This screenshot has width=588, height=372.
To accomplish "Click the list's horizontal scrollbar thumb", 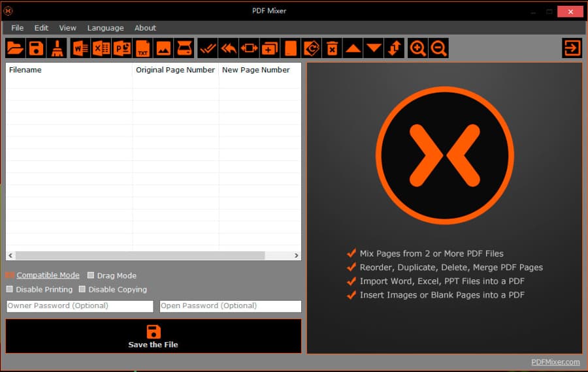I will coord(140,255).
